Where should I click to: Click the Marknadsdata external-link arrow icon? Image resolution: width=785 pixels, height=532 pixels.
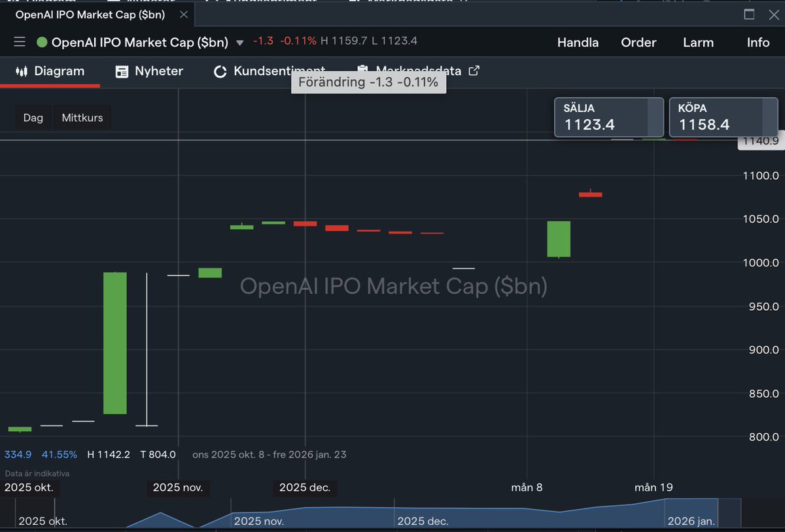point(474,71)
